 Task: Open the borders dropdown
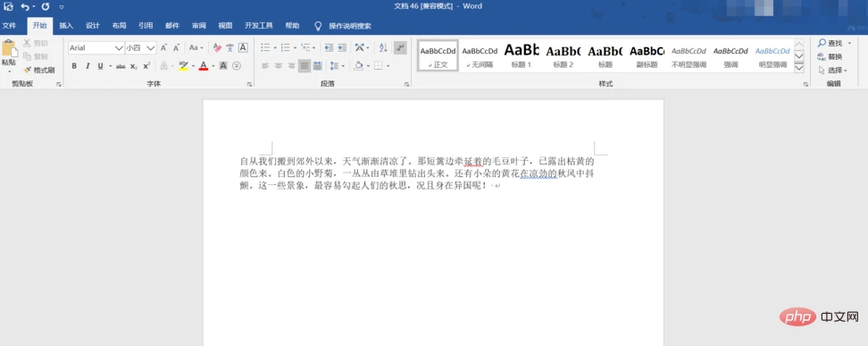(x=388, y=66)
